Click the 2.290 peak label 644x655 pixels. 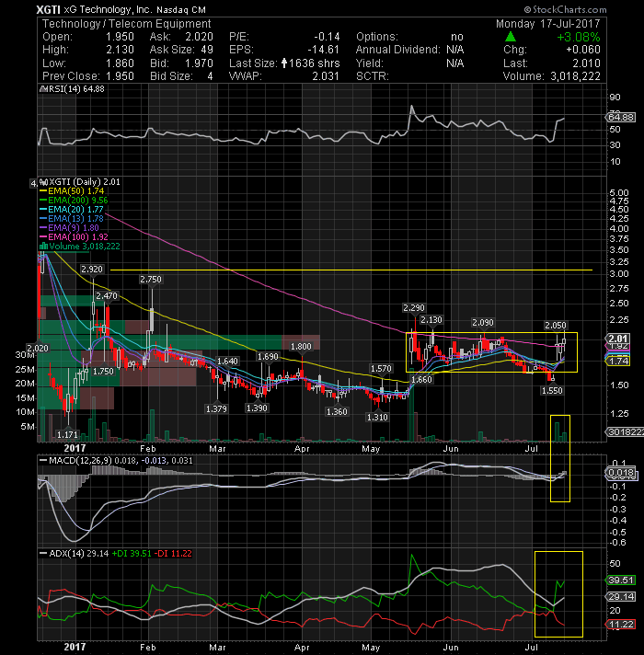tap(414, 308)
